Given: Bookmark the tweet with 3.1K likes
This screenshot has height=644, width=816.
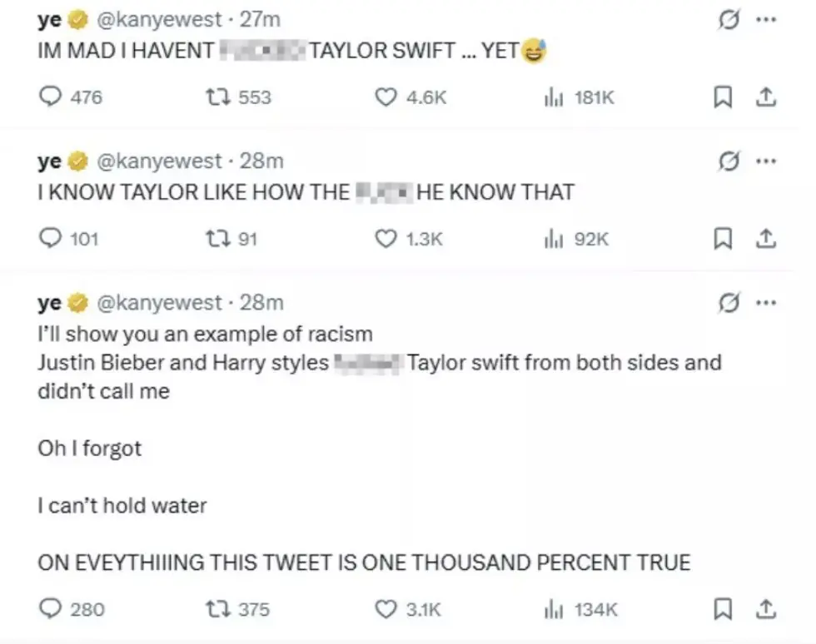Looking at the screenshot, I should (724, 609).
